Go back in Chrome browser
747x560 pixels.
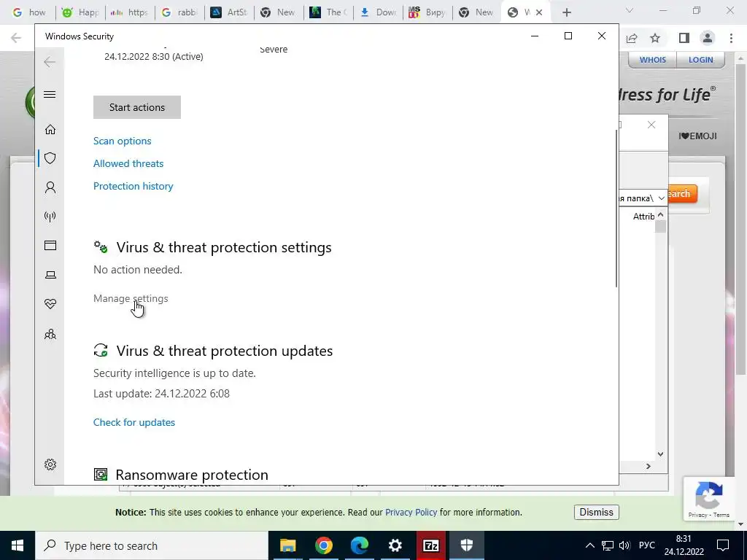click(16, 38)
